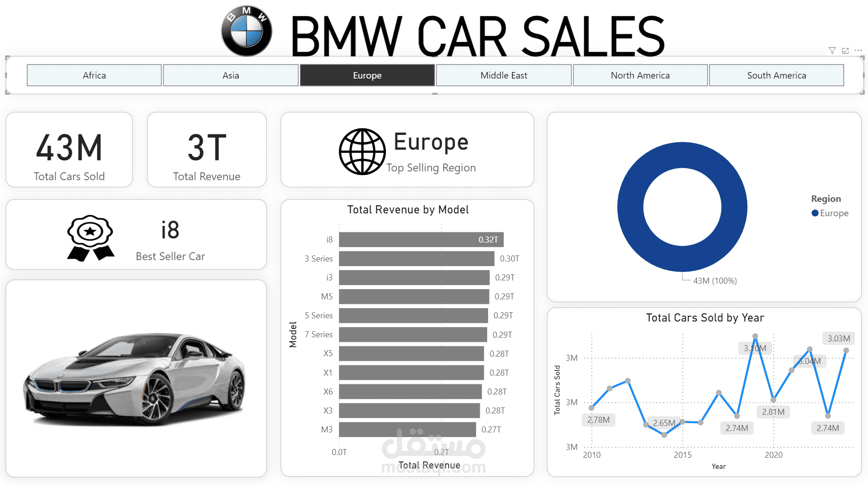The width and height of the screenshot is (868, 486).
Task: Click the blue Europe legend swatch
Action: 815,213
